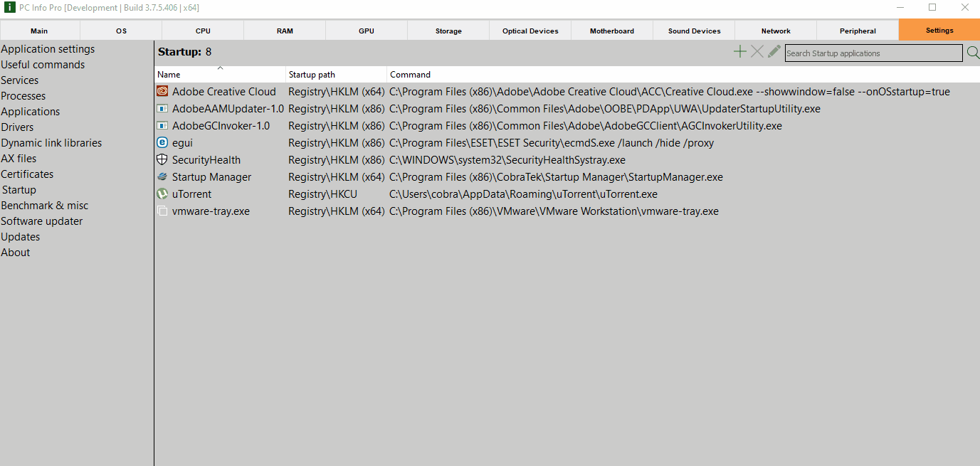The width and height of the screenshot is (980, 466).
Task: Click the search magnifier icon
Action: [x=973, y=53]
